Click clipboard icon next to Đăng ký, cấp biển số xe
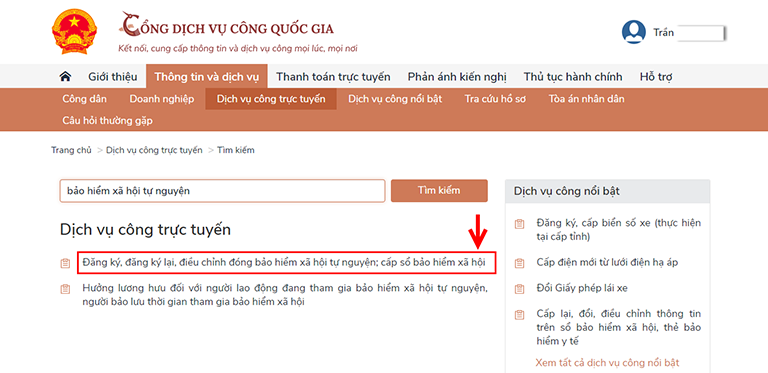Image resolution: width=768 pixels, height=373 pixels. pyautogui.click(x=520, y=224)
